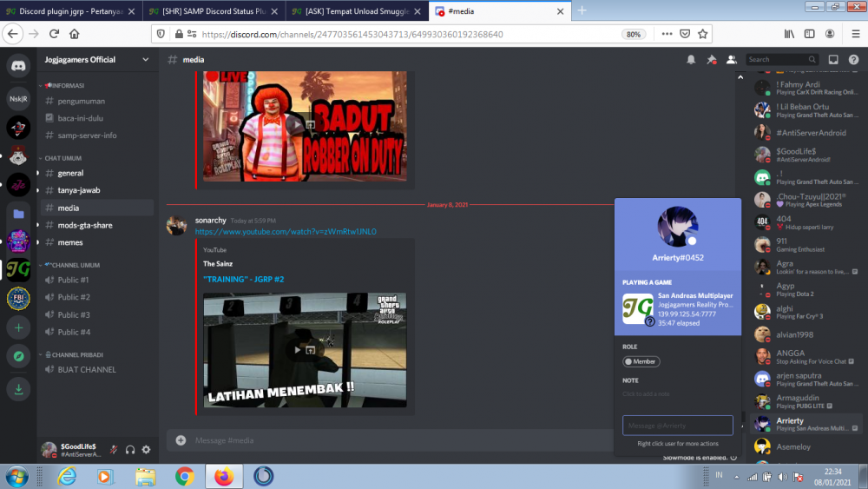868x489 pixels.
Task: Select member ANGGA in member list
Action: 807,357
